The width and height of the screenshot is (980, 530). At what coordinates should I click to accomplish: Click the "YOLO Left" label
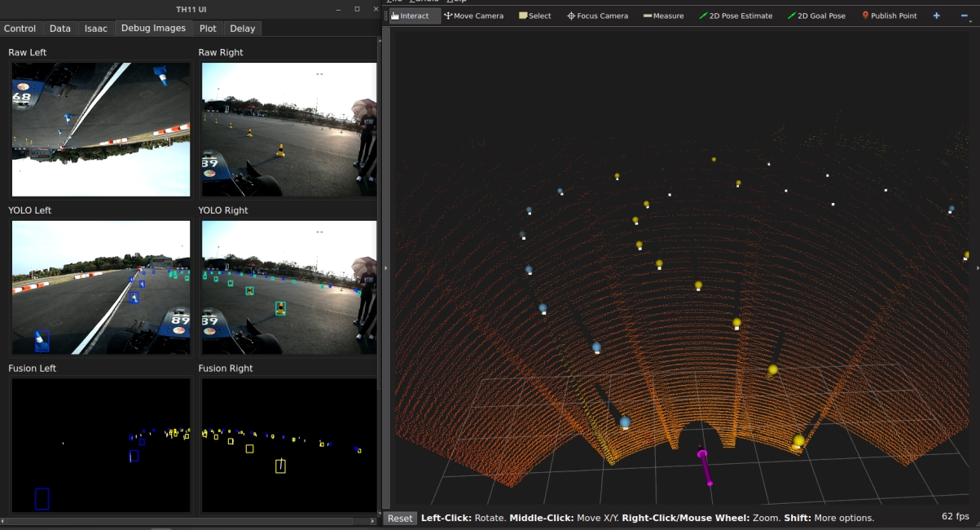click(x=30, y=210)
